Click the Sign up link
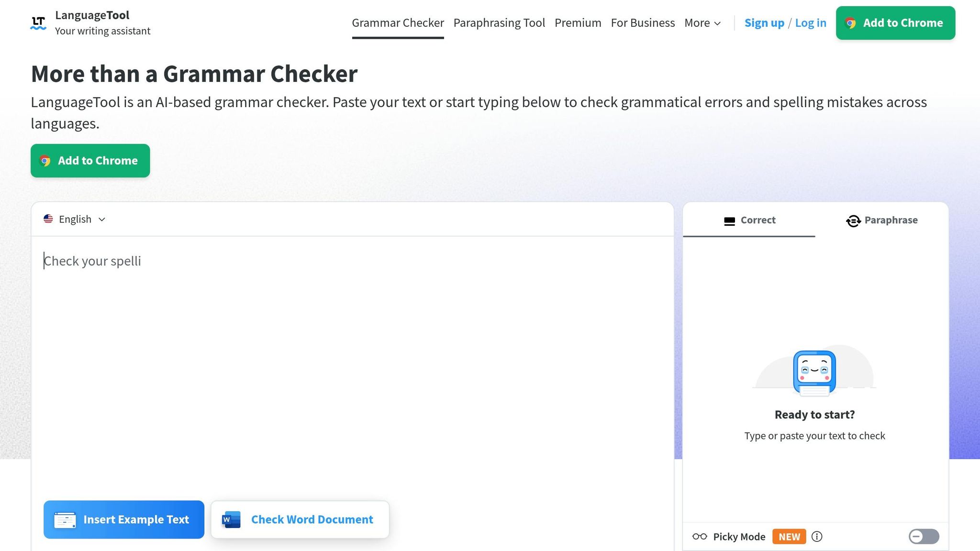980x551 pixels. coord(764,23)
